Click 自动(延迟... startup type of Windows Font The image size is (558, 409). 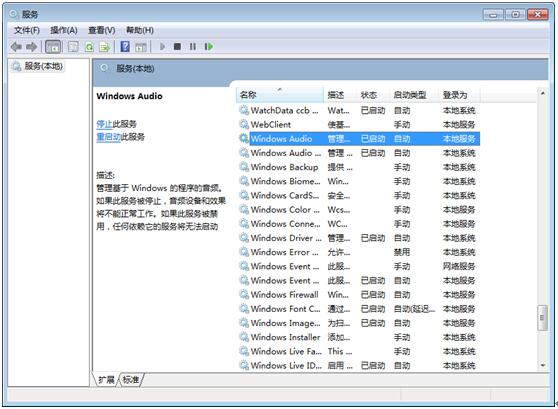pos(414,309)
